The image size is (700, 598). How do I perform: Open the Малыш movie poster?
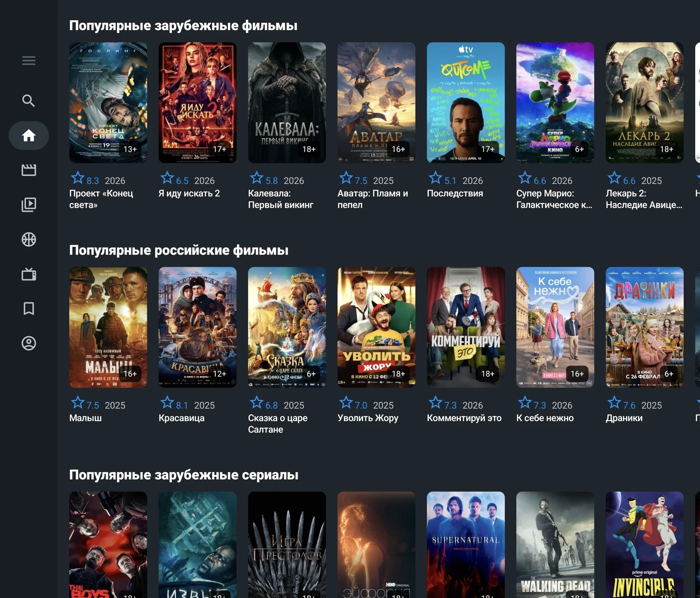[x=108, y=327]
